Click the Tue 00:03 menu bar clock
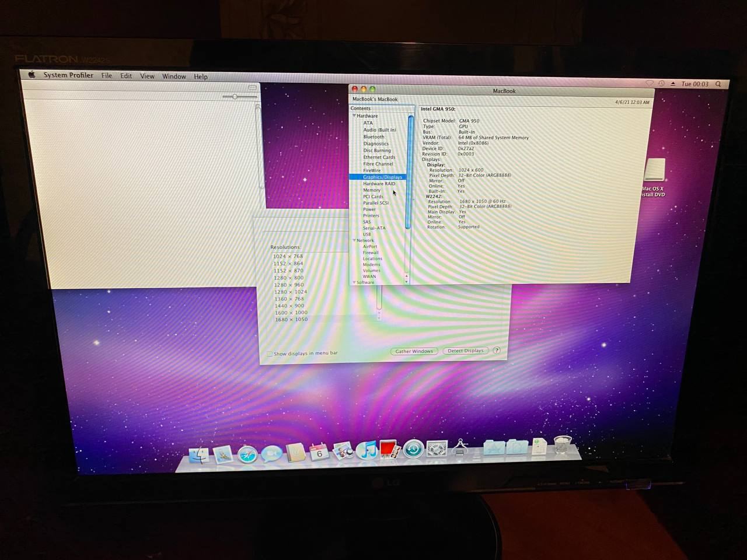 click(694, 84)
